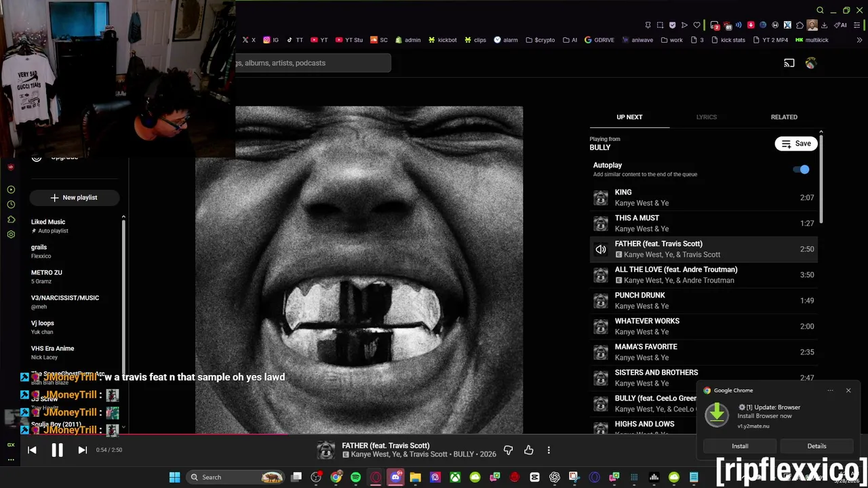Play THIS A MUST from the queue

pyautogui.click(x=703, y=223)
